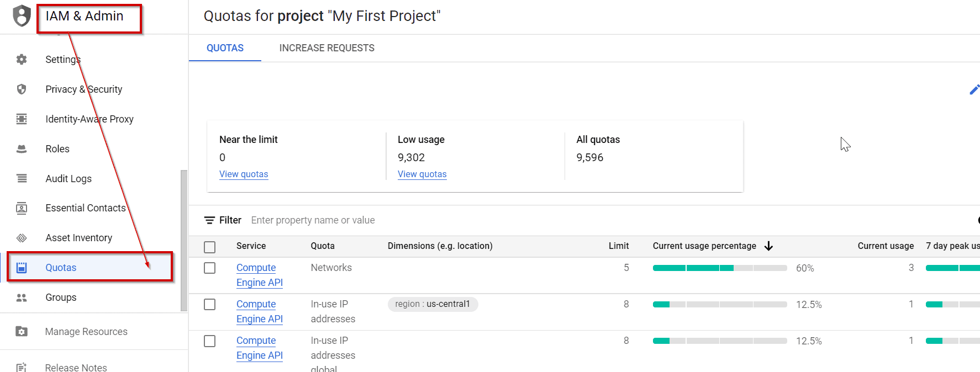Click View quotas under Near the limit
The width and height of the screenshot is (980, 372).
[244, 174]
